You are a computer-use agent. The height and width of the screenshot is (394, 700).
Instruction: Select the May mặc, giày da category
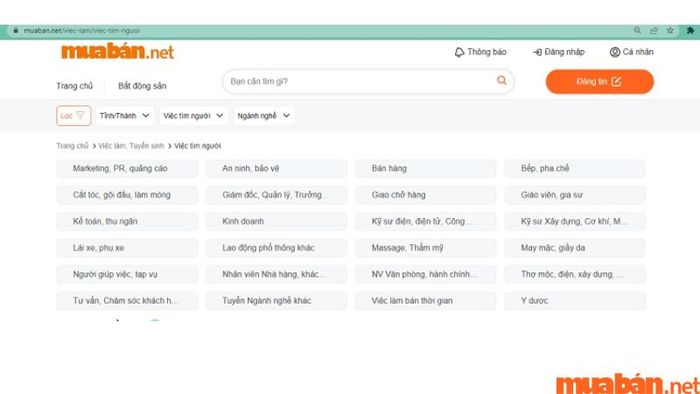575,248
